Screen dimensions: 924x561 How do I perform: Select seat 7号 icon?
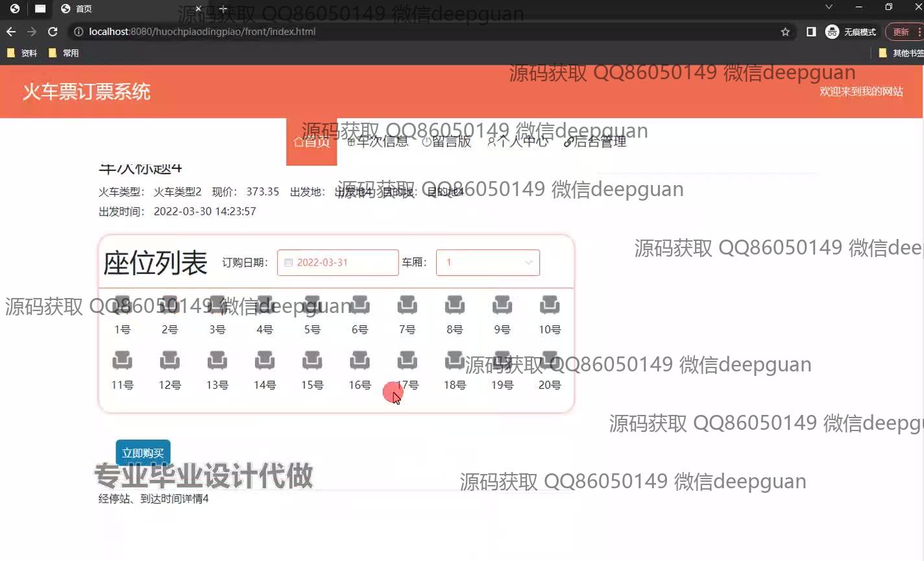407,305
